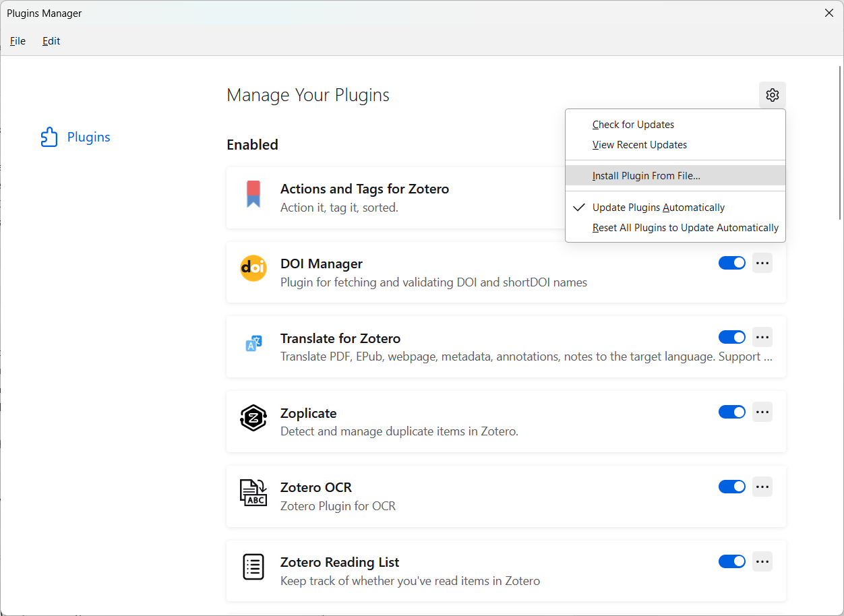Disable the Zotero OCR toggle switch
This screenshot has width=844, height=616.
tap(731, 487)
